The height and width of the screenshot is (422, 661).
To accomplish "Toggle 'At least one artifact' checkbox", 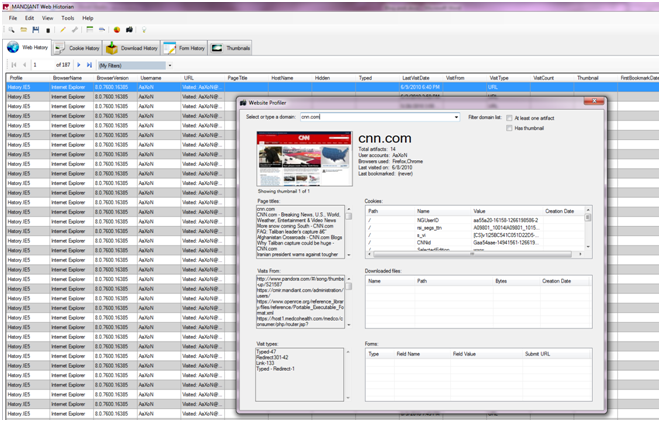I will 509,118.
